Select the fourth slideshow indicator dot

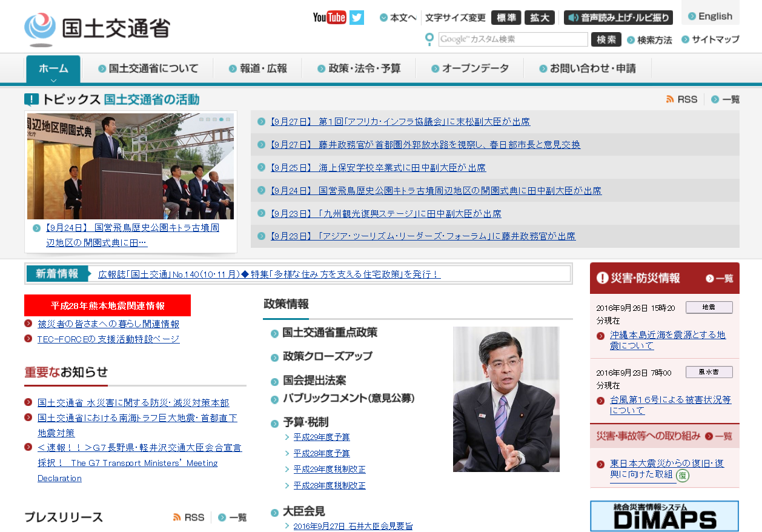pos(221,119)
